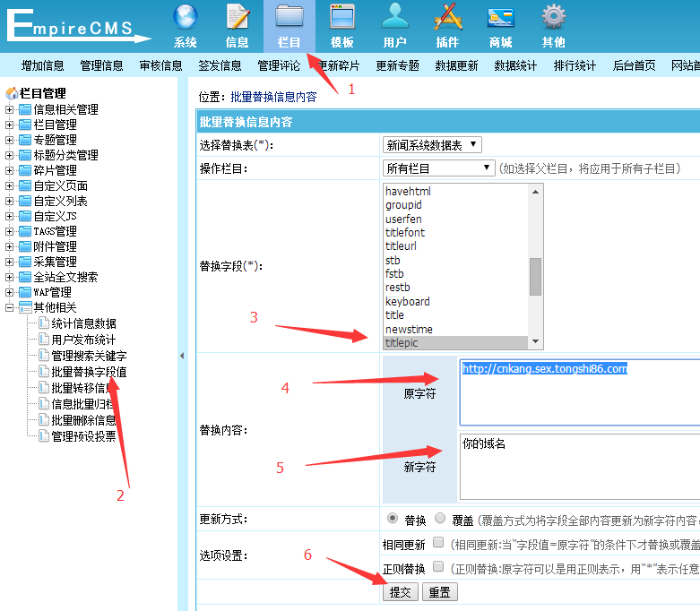700x611 pixels.
Task: Select havehtml in the field list
Action: [456, 191]
